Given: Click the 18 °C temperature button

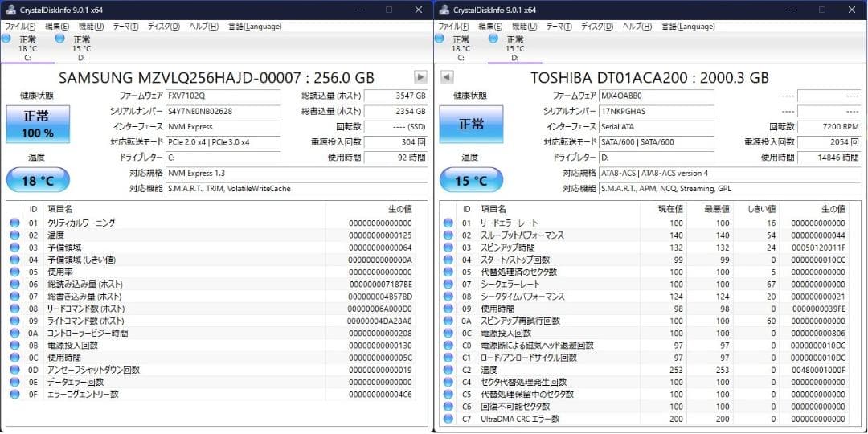Looking at the screenshot, I should click(x=38, y=181).
